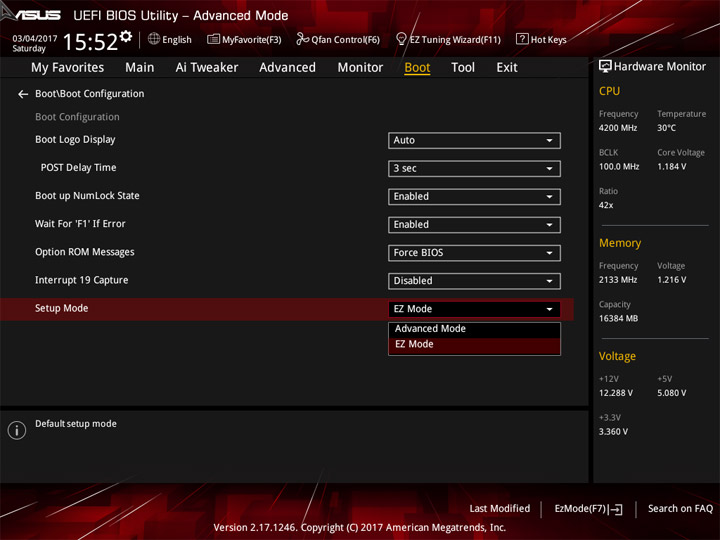Click Core Voltage value 1.184 V
The height and width of the screenshot is (540, 720).
672,167
